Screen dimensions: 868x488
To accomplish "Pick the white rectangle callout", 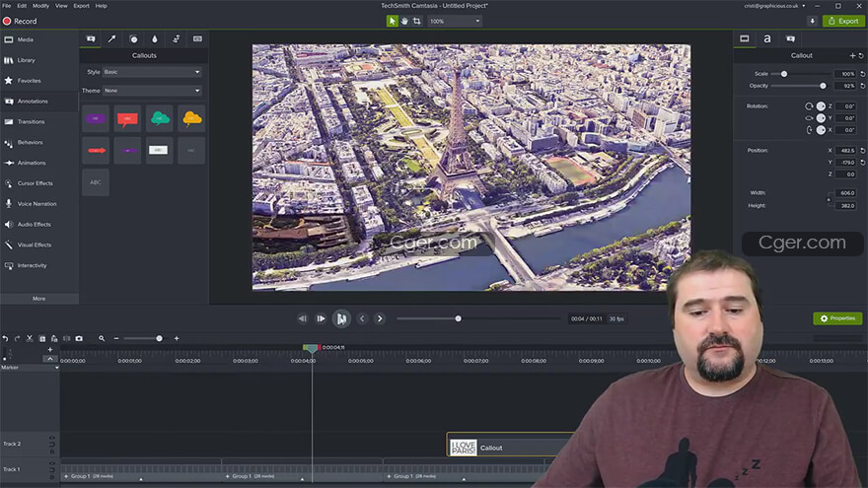I will tap(160, 151).
